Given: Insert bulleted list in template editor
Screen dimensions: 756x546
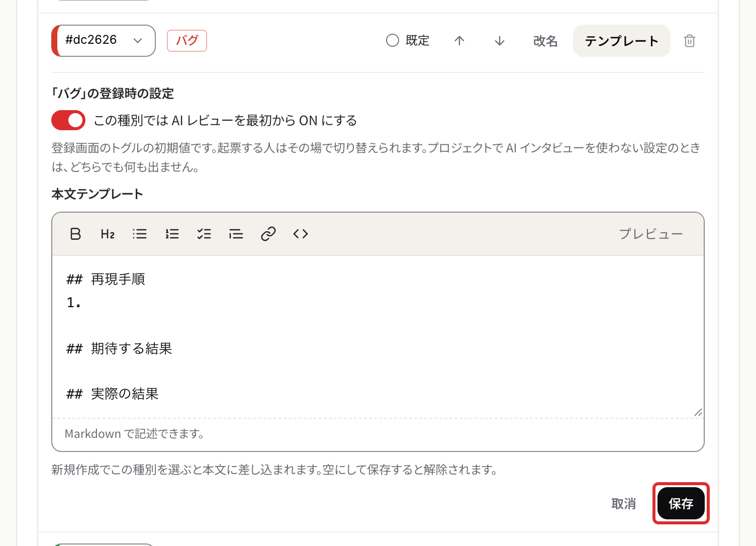Looking at the screenshot, I should tap(140, 234).
